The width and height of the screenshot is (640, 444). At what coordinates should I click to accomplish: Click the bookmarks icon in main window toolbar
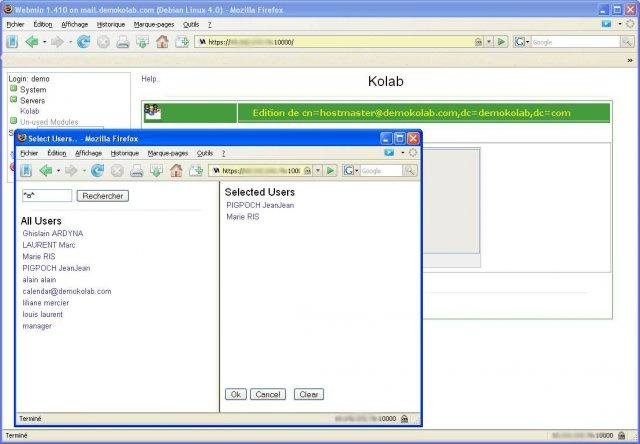click(12, 42)
